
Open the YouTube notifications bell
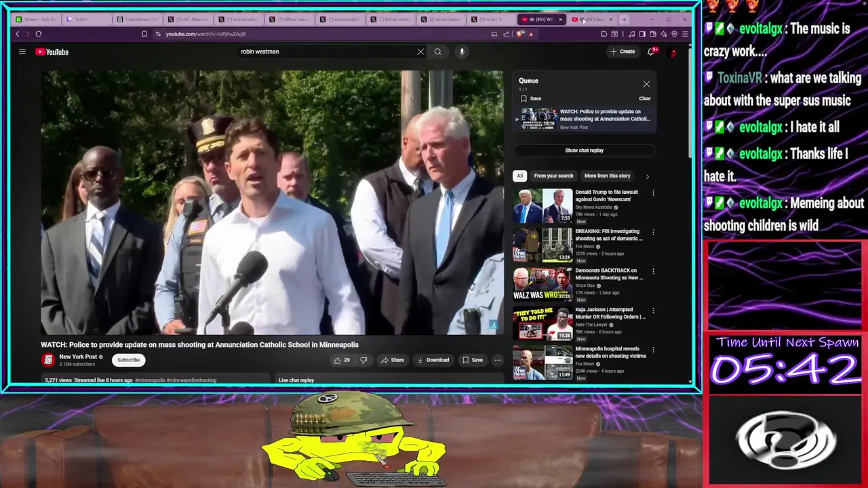tap(651, 52)
